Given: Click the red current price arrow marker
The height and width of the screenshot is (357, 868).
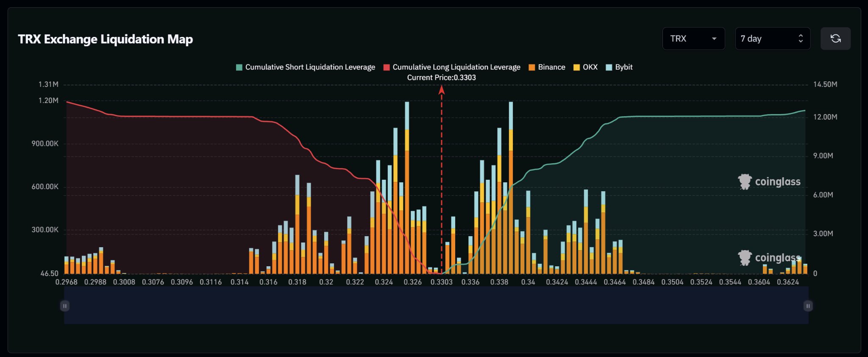Looking at the screenshot, I should click(x=442, y=89).
